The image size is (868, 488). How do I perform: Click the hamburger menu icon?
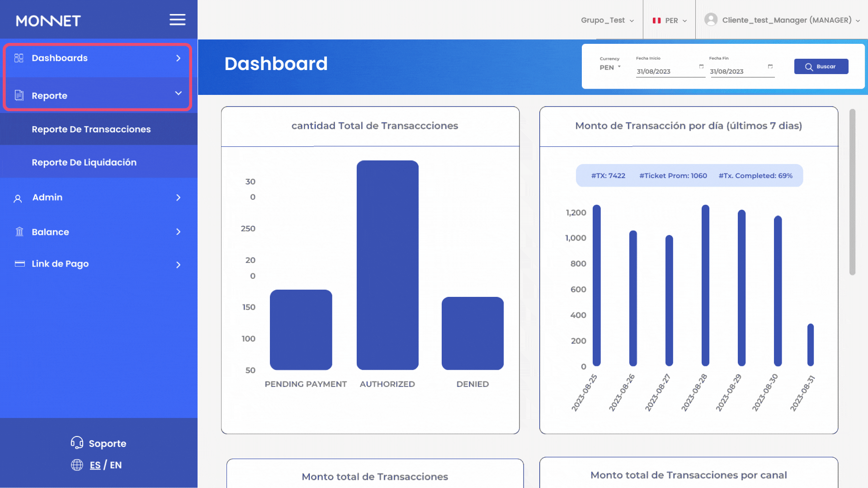(x=177, y=19)
